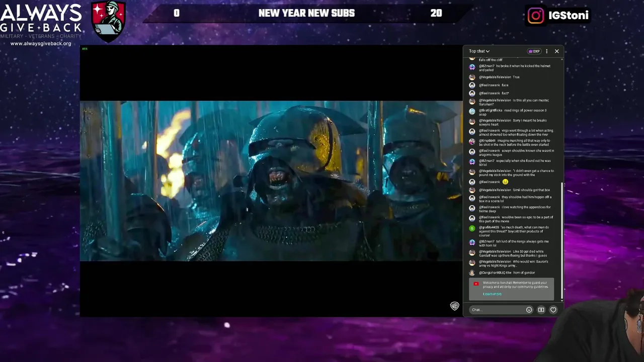Click avatar beside 'Like 50 ppl died' message
The width and height of the screenshot is (644, 362).
[472, 252]
